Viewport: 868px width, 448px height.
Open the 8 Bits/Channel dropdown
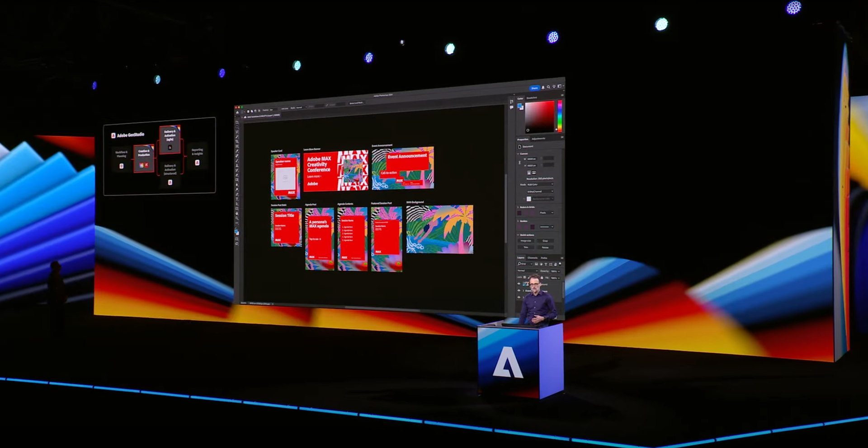540,191
